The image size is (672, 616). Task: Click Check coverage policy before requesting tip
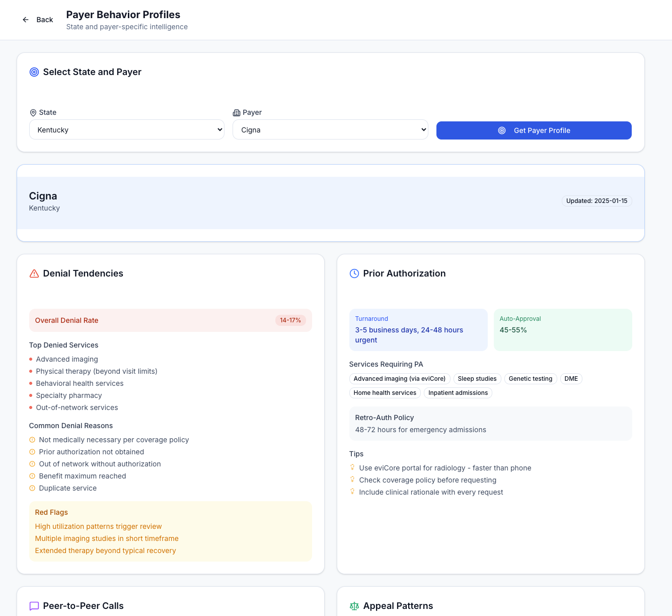(428, 480)
